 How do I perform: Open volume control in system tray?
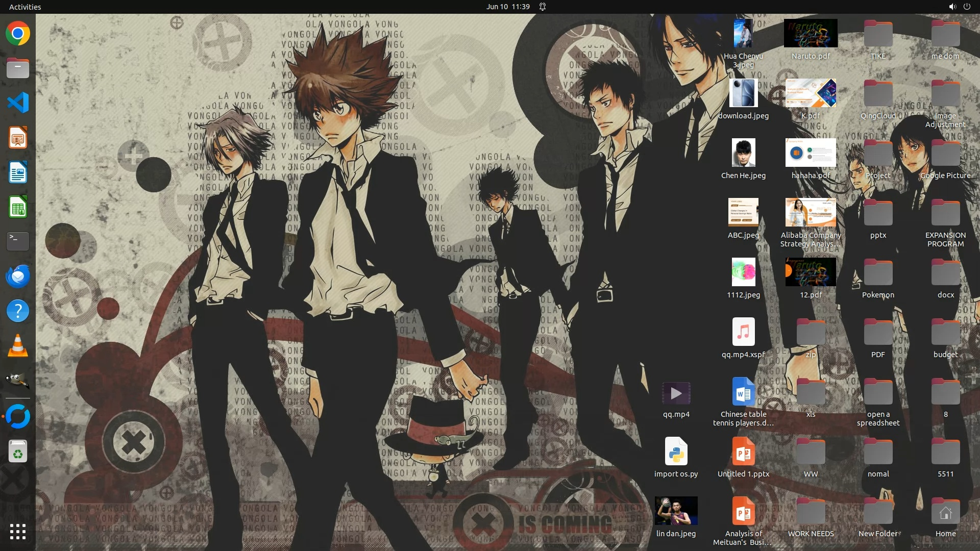pos(952,7)
